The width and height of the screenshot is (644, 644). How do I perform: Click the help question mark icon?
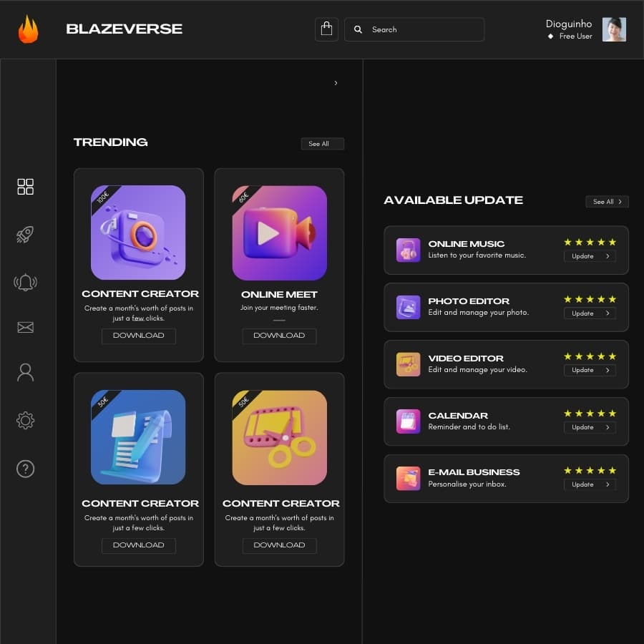coord(25,468)
